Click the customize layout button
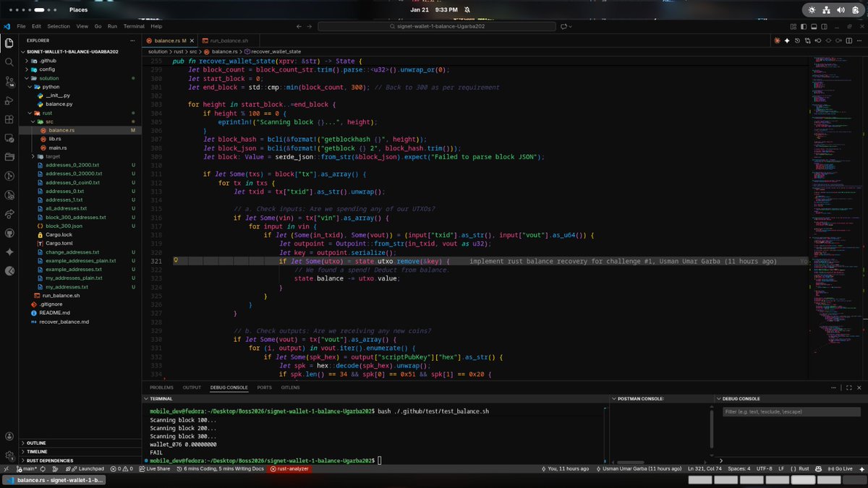868x488 pixels. tap(793, 27)
